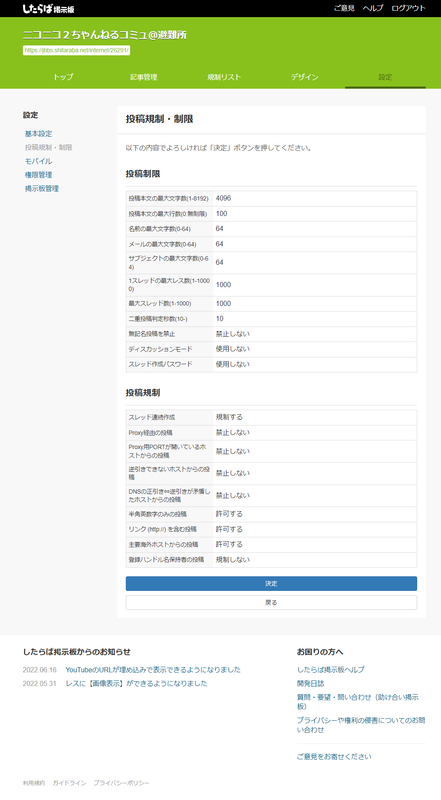Open the YouTubeのURL埋め込み announcement
441x800 pixels.
pyautogui.click(x=153, y=670)
